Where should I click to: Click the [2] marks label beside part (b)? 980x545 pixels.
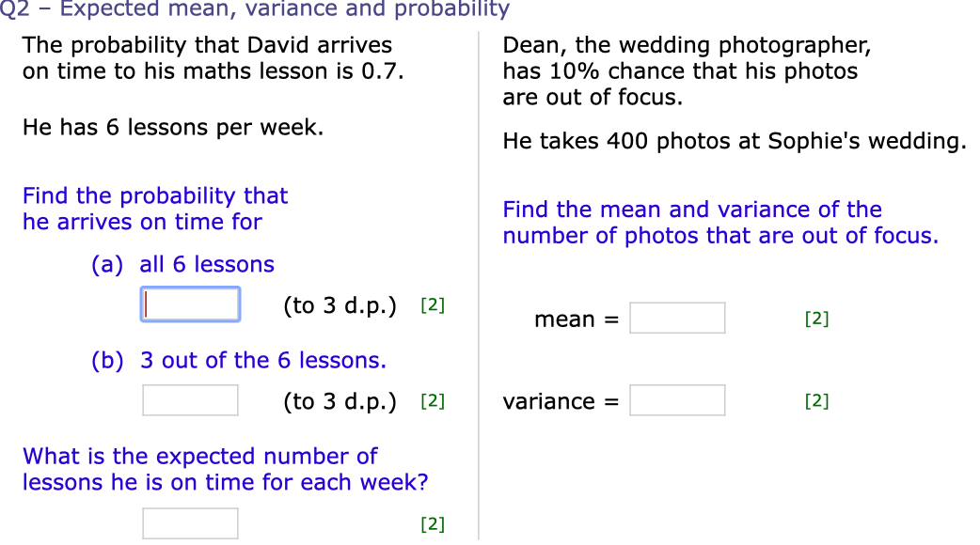click(x=431, y=400)
